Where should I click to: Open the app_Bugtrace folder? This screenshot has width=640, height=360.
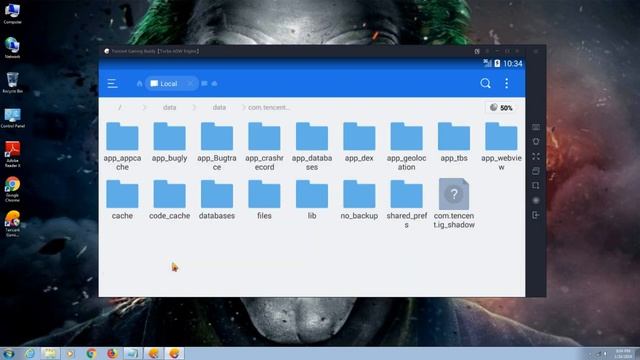click(217, 147)
